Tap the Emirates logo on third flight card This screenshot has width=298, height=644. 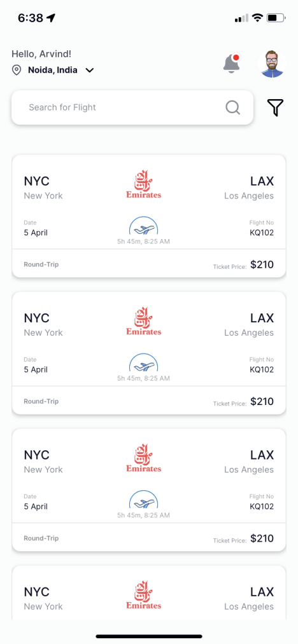tap(144, 459)
